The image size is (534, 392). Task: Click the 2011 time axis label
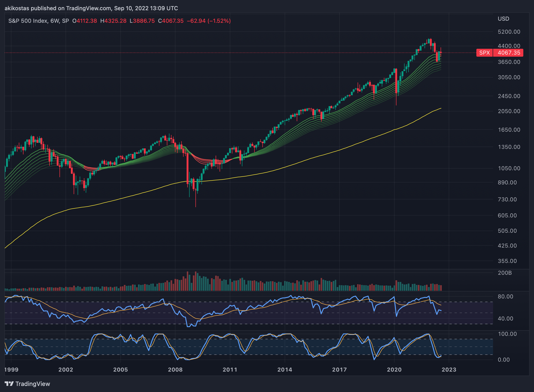(230, 369)
